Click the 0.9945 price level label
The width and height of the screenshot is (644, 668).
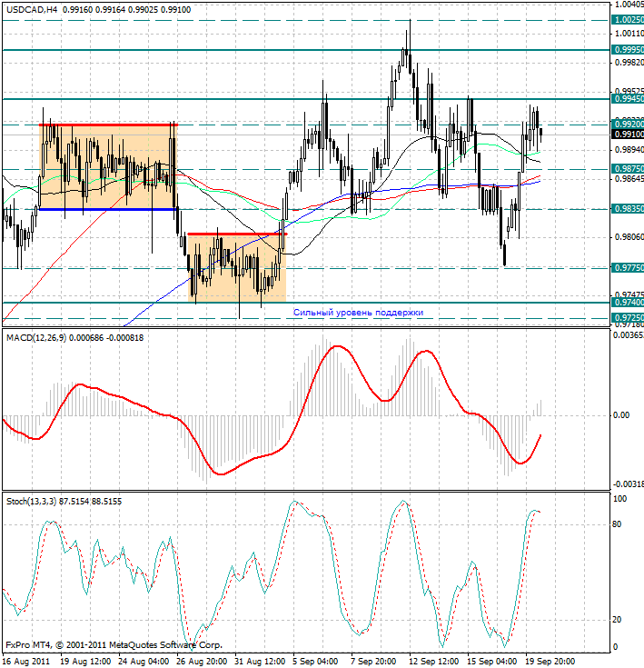pos(626,99)
